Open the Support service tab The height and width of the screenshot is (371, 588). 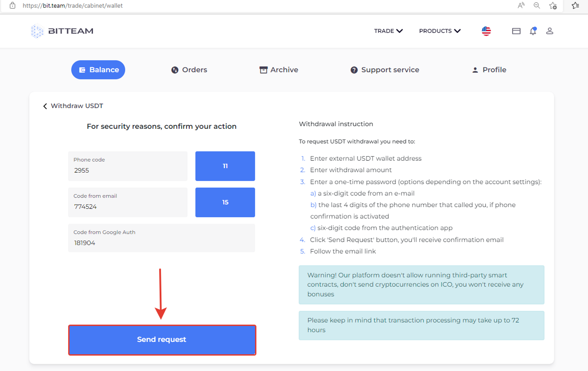coord(385,70)
